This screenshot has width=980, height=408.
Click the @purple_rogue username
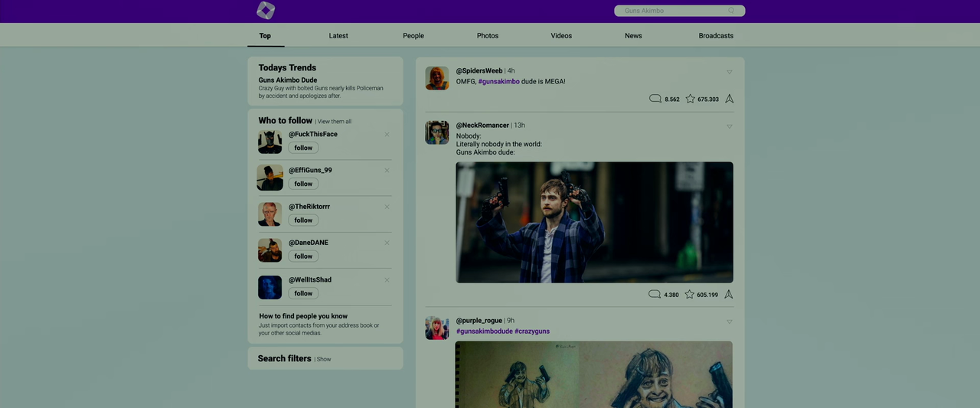[479, 320]
